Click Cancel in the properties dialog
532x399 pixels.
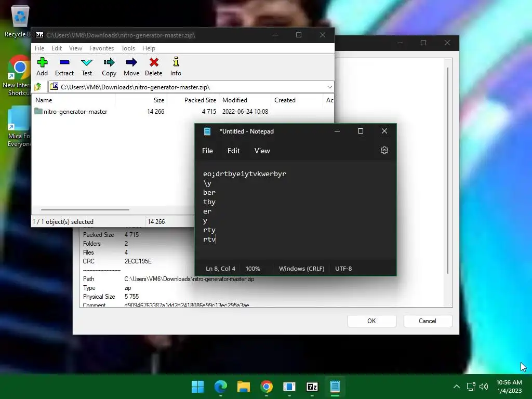click(428, 321)
